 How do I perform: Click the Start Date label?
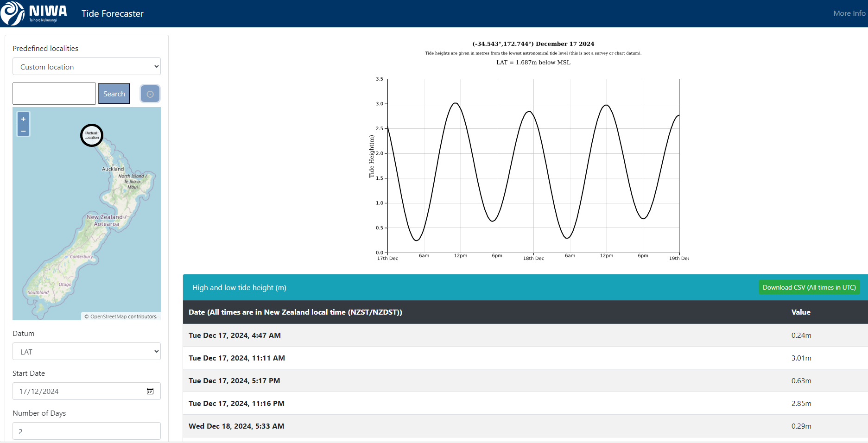pyautogui.click(x=29, y=373)
